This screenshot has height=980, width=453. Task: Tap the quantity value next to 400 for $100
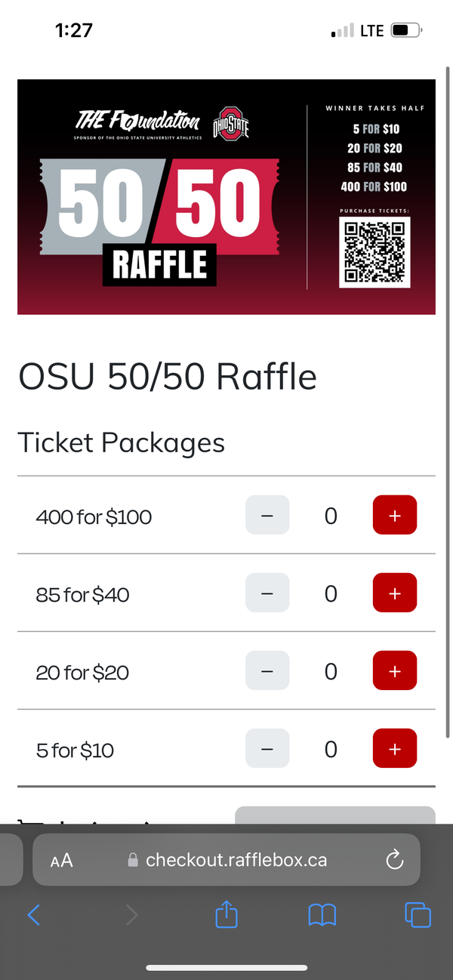(331, 516)
